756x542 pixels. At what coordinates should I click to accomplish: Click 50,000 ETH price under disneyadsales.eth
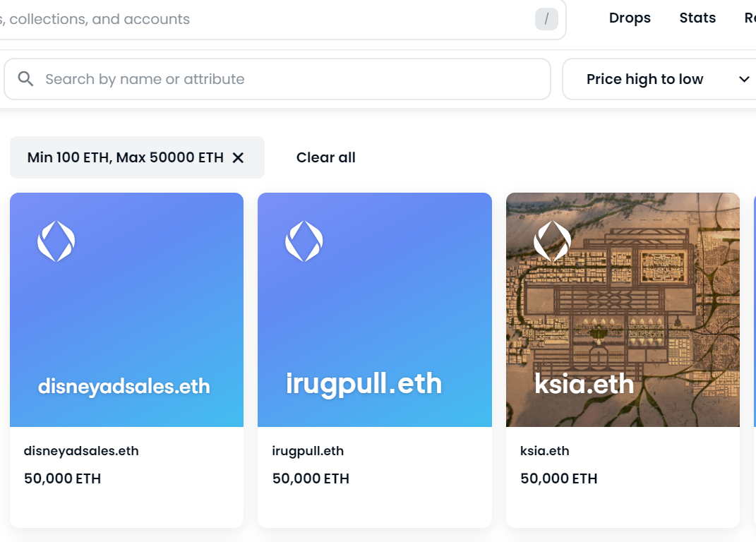pos(63,478)
